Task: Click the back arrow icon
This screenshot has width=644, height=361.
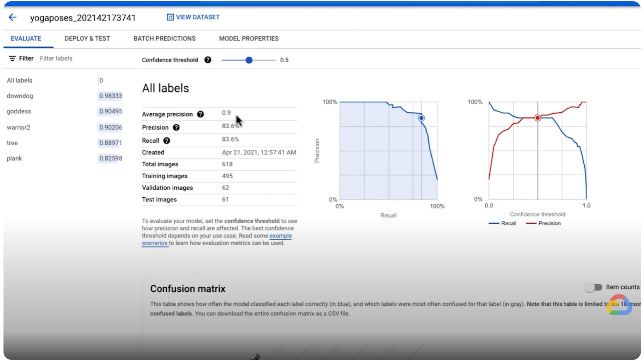Action: (x=13, y=17)
